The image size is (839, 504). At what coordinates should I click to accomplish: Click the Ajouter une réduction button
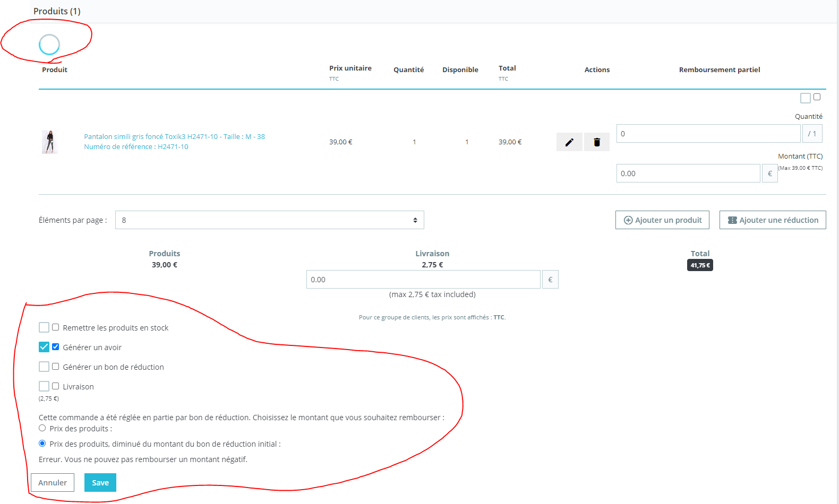pyautogui.click(x=773, y=220)
